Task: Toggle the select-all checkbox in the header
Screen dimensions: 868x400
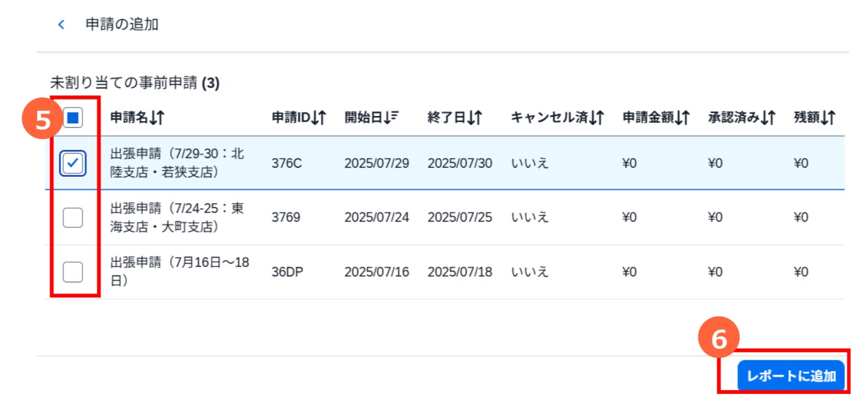Action: pyautogui.click(x=73, y=118)
